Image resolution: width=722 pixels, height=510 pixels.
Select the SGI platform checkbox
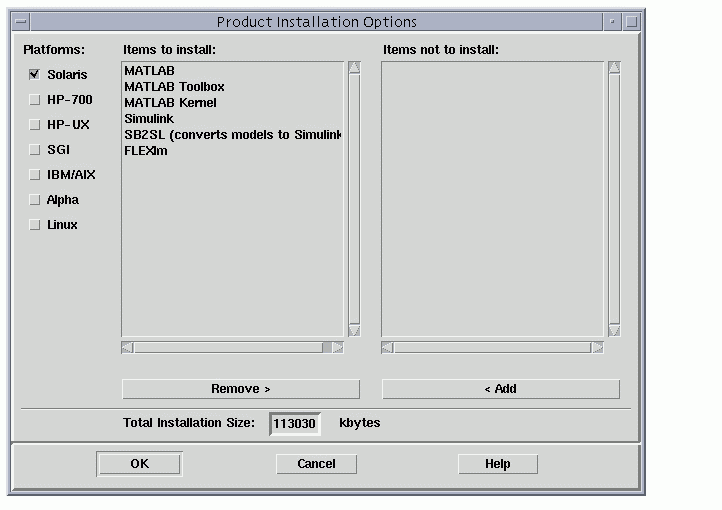tap(35, 150)
